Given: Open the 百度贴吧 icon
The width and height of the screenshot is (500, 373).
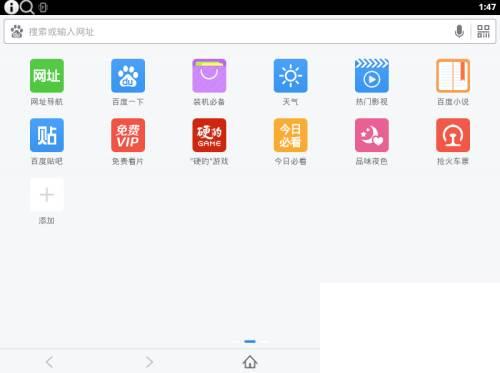Looking at the screenshot, I should coord(47,135).
